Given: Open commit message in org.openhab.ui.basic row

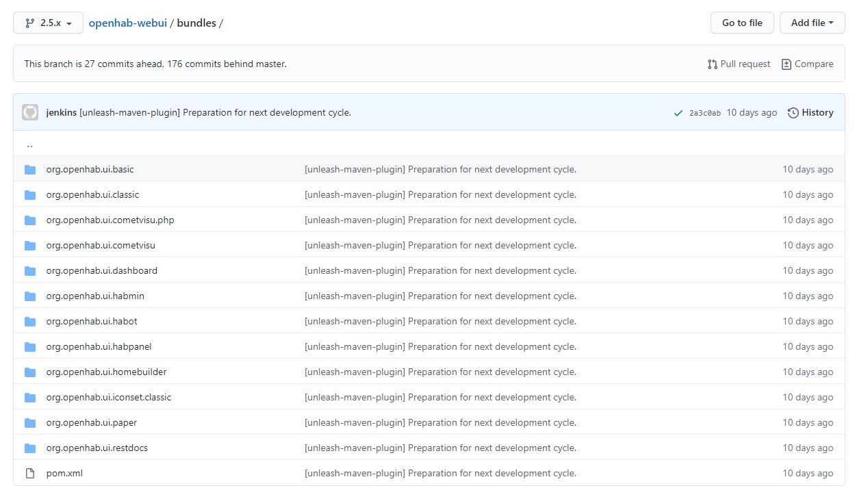Looking at the screenshot, I should point(440,169).
